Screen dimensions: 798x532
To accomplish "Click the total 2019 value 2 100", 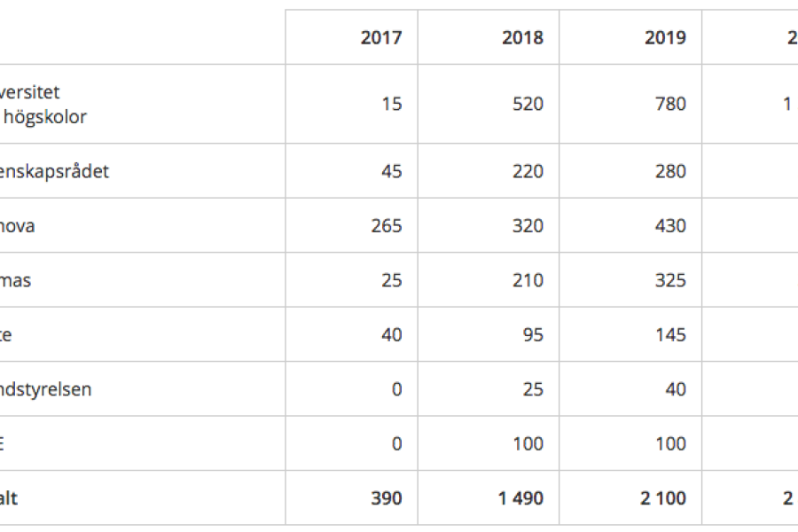I will click(x=663, y=498).
